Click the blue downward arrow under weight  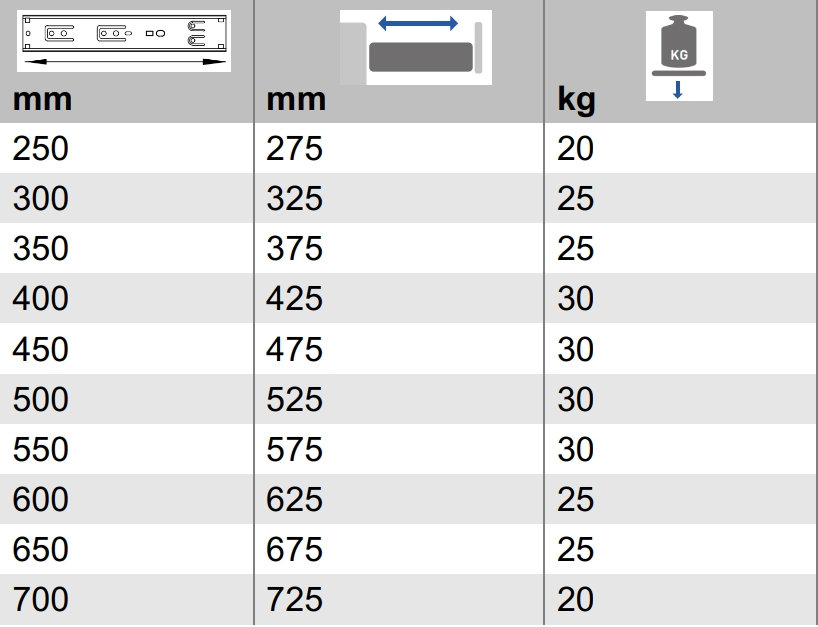678,90
